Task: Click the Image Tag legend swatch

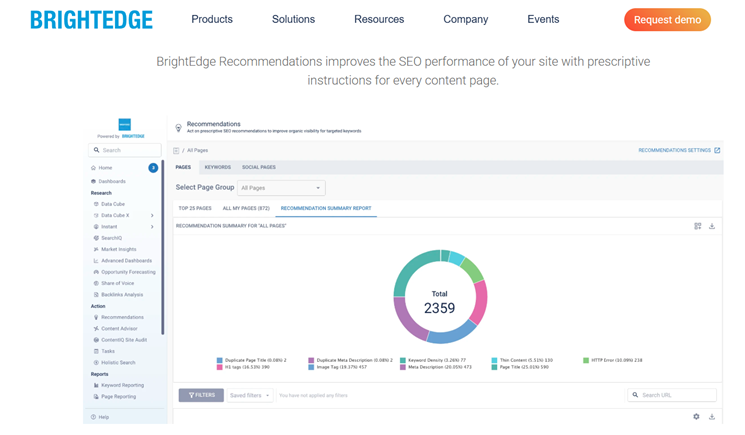Action: 311,367
